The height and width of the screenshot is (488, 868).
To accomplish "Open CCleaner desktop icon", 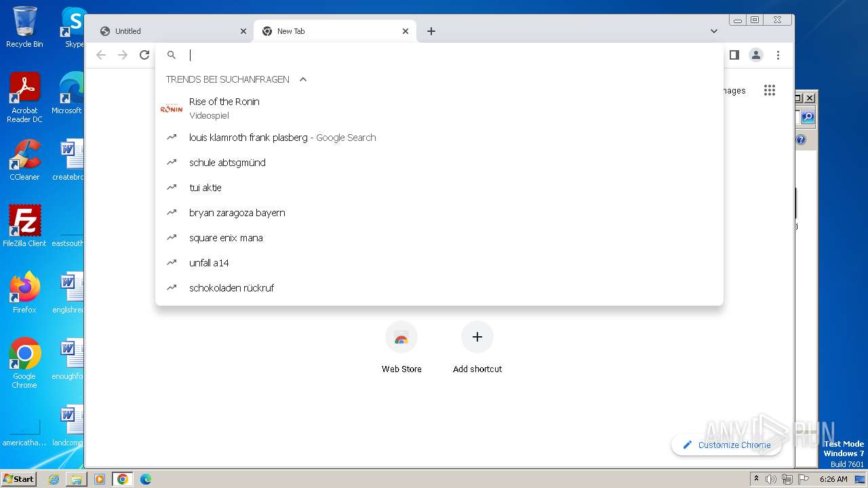I will (24, 160).
